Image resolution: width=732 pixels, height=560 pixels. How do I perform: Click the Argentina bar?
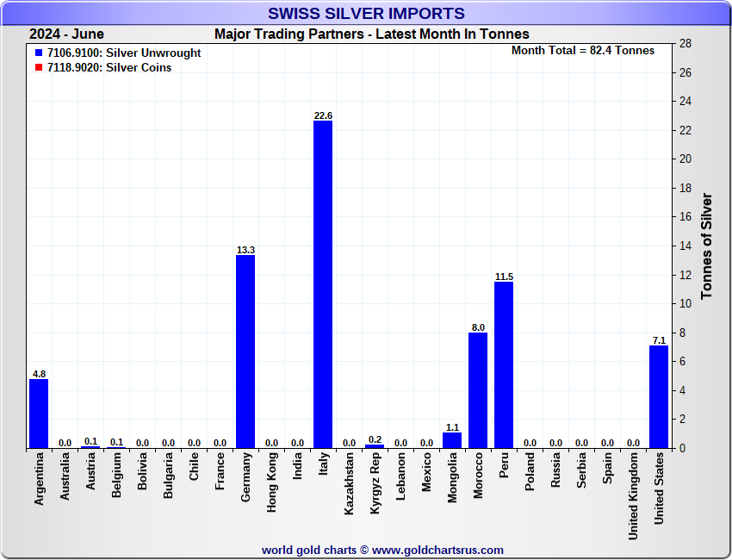click(39, 414)
